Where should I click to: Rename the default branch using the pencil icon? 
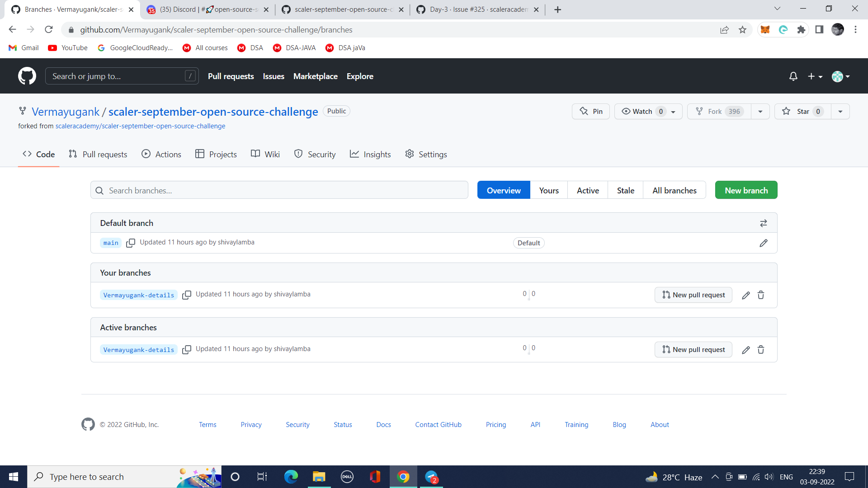764,243
